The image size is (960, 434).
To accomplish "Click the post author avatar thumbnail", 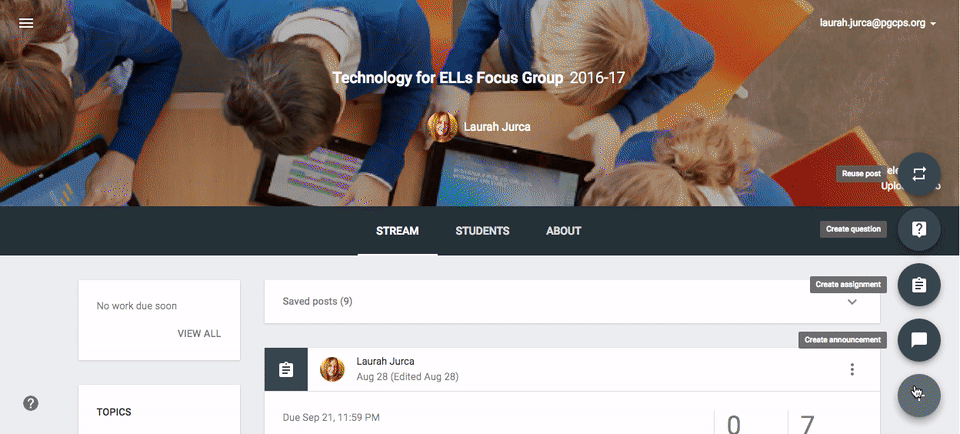I will click(332, 369).
